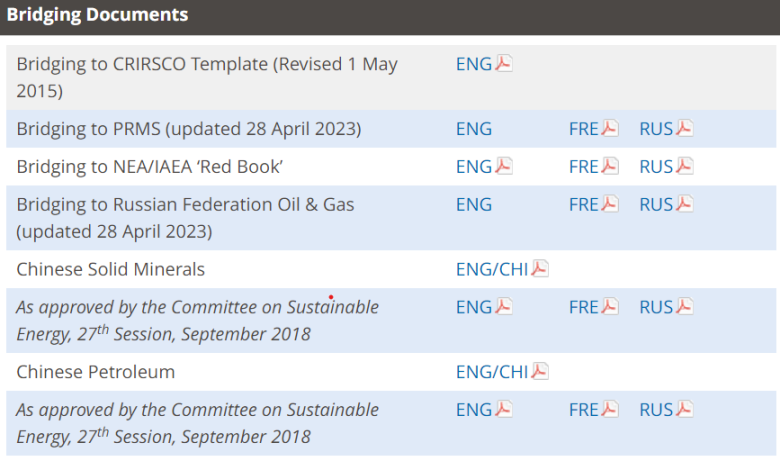Image resolution: width=780 pixels, height=461 pixels.
Task: Open Russian Federation Oil & Gas RUS PDF icon
Action: pyautogui.click(x=685, y=205)
